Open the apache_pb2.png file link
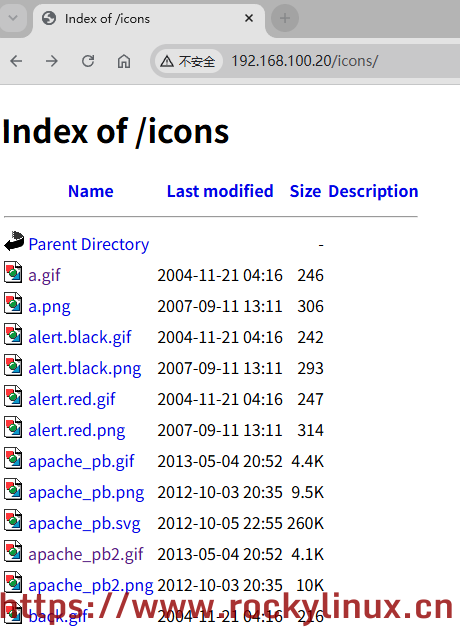This screenshot has height=628, width=460. click(90, 586)
